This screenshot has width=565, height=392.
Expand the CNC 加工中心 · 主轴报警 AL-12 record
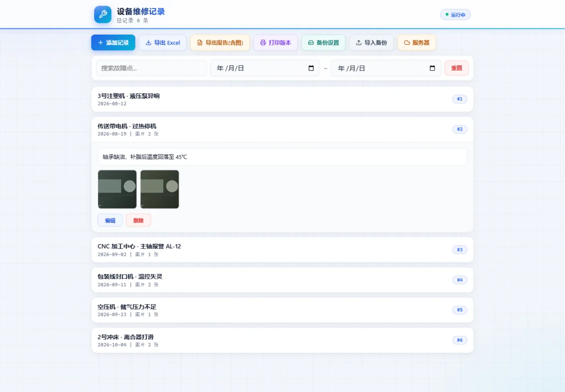tap(282, 250)
